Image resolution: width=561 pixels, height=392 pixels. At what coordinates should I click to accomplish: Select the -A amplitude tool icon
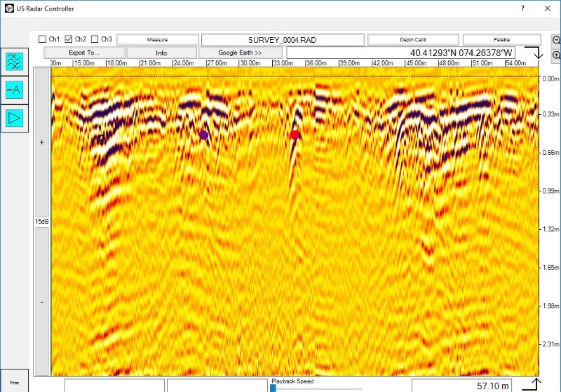tap(14, 90)
